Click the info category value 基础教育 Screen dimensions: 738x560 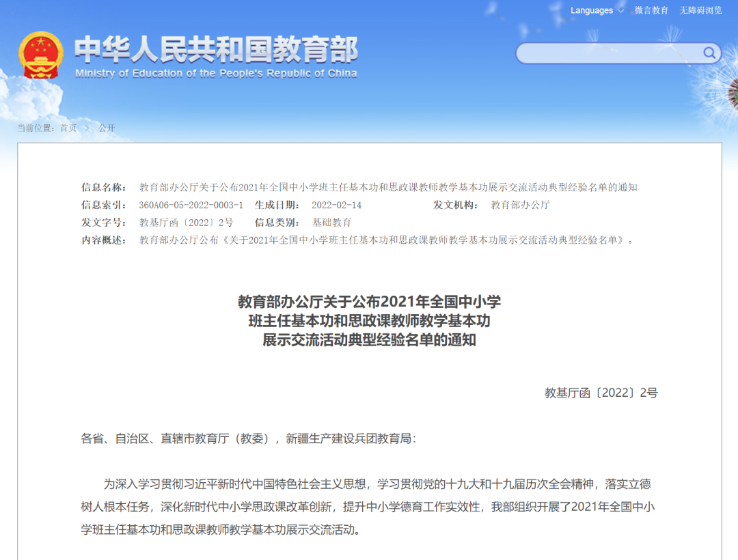tap(332, 223)
